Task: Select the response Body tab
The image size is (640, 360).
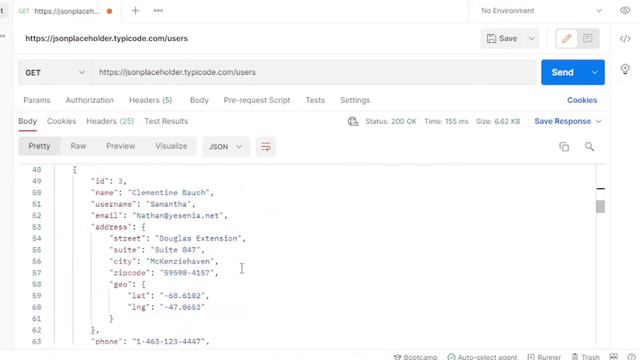Action: pyautogui.click(x=27, y=121)
